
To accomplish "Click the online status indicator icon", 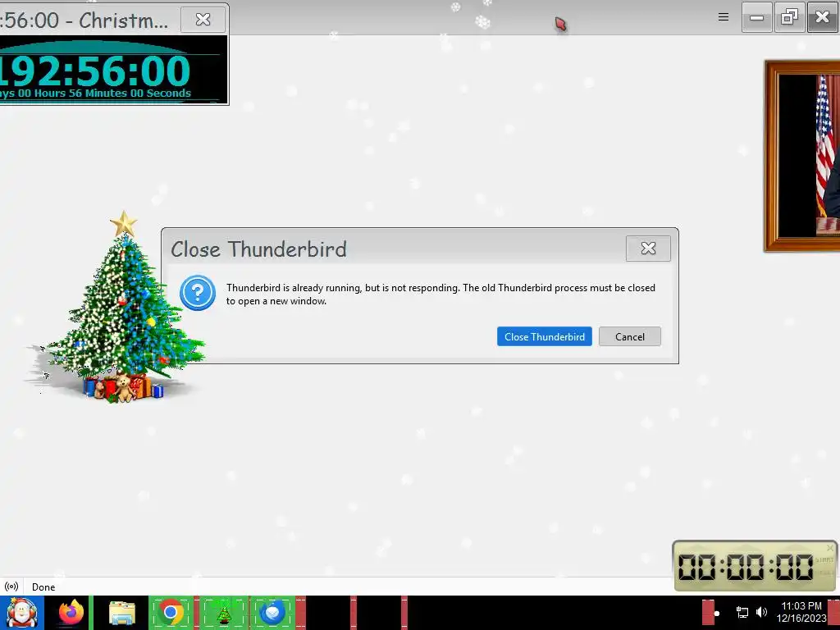I will (11, 587).
